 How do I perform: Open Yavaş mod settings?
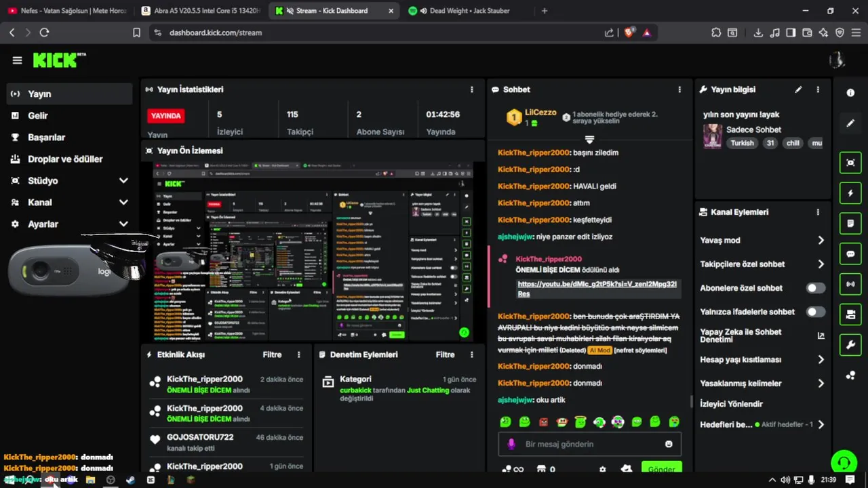click(762, 241)
